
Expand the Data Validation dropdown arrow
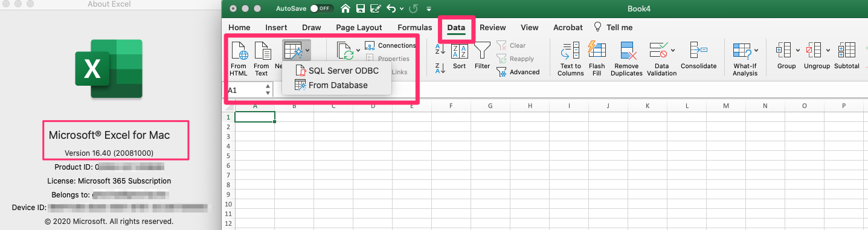tap(673, 50)
